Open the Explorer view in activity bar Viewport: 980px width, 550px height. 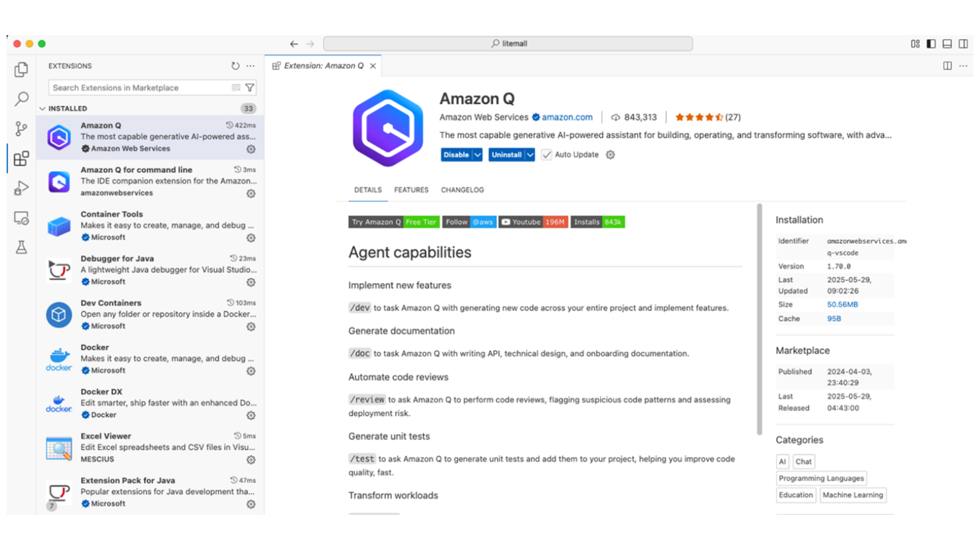point(21,70)
